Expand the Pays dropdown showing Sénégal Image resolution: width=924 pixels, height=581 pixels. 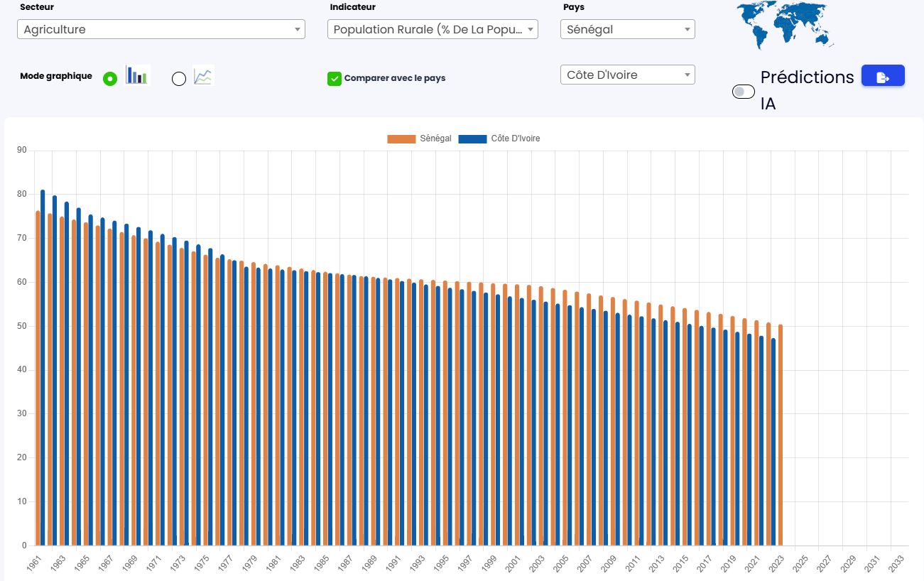(x=627, y=29)
